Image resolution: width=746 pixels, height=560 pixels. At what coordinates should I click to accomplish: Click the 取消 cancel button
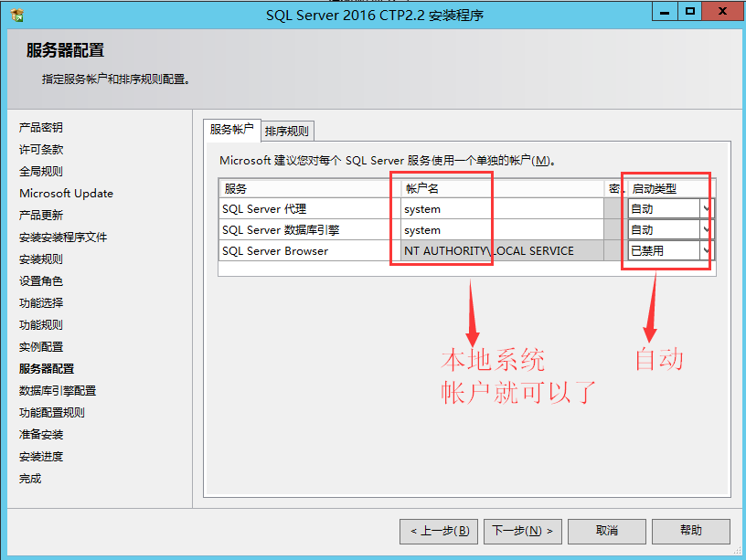tap(607, 531)
